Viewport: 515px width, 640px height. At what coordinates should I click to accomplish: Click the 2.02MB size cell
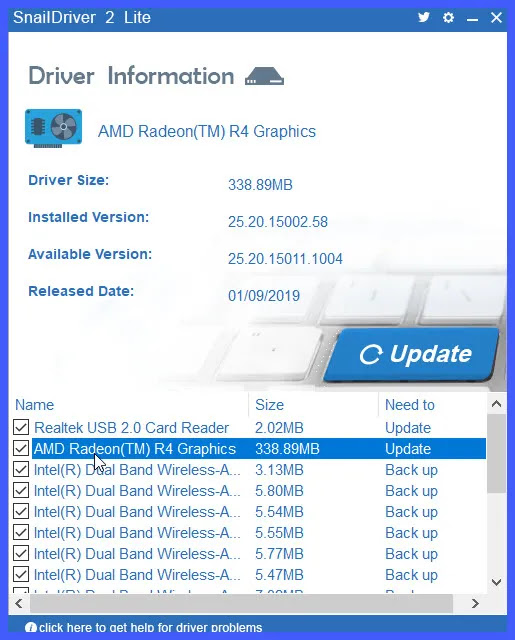point(279,428)
